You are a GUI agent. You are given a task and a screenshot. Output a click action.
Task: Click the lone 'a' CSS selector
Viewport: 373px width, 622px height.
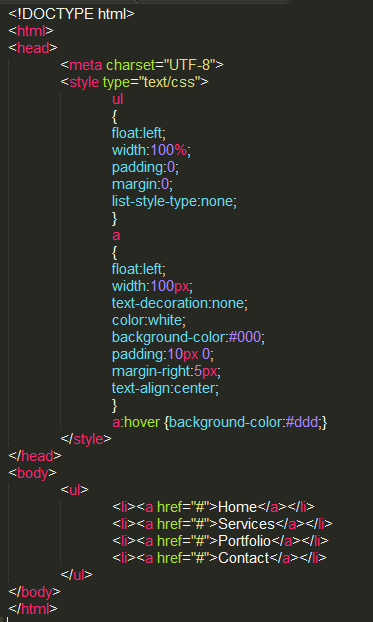116,236
